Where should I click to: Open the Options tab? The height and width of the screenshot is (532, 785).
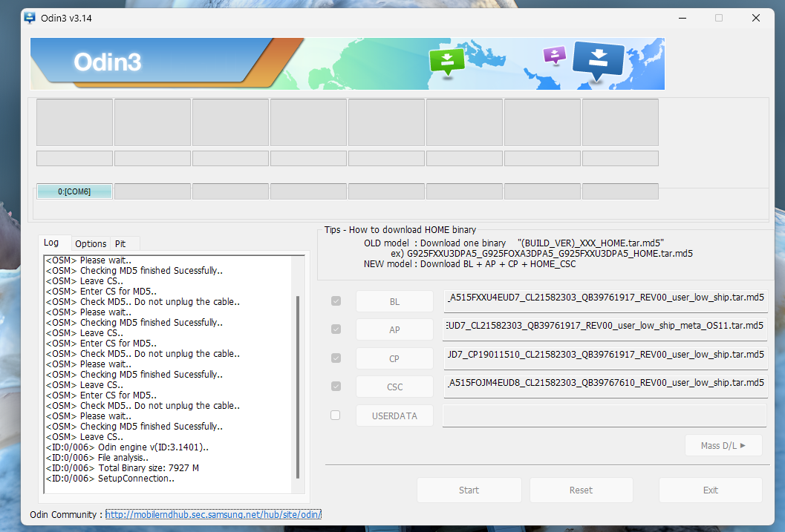click(x=91, y=243)
